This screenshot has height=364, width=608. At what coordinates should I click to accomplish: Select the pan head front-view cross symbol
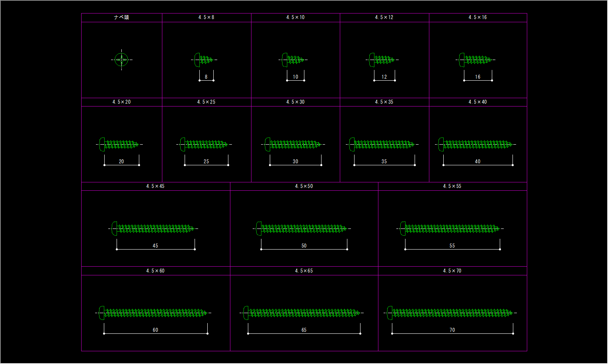(x=121, y=60)
